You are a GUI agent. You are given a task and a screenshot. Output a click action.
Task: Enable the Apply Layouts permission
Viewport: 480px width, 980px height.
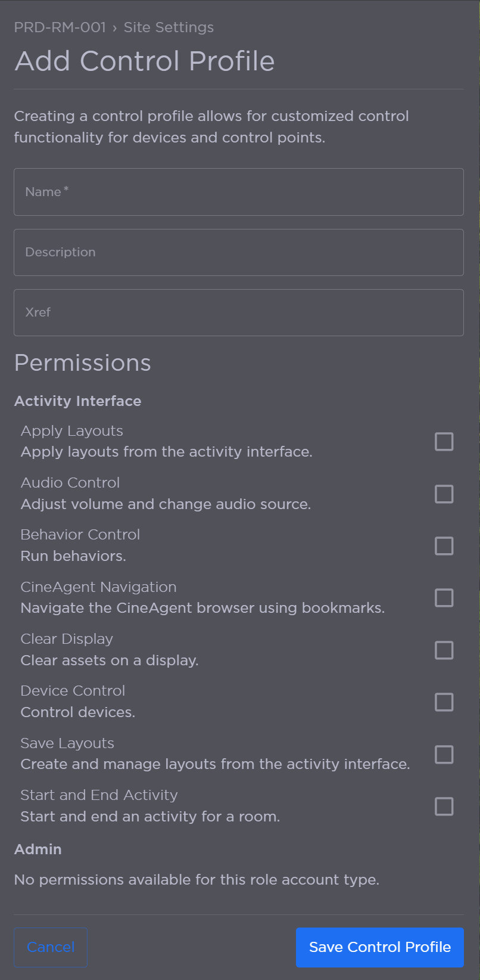click(444, 442)
